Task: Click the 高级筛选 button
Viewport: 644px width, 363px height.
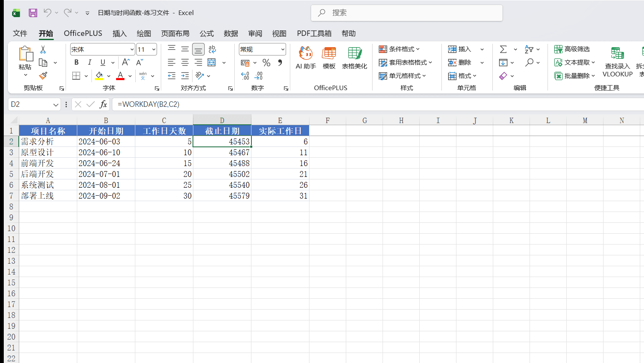Action: (572, 49)
